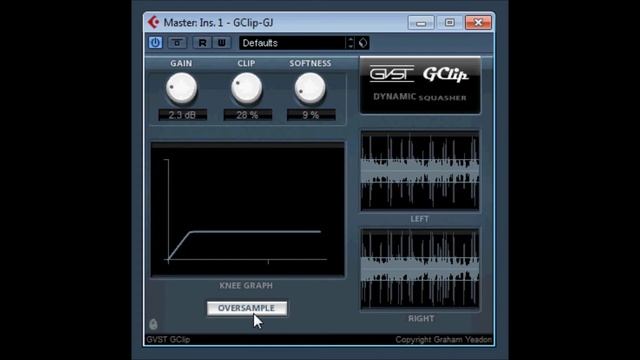
Task: Click the bypass effect icon next to power
Action: 177,43
